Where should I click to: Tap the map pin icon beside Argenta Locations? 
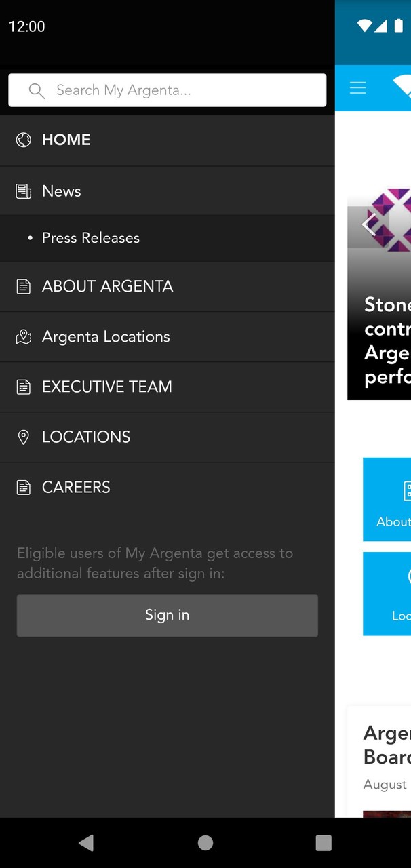point(24,337)
